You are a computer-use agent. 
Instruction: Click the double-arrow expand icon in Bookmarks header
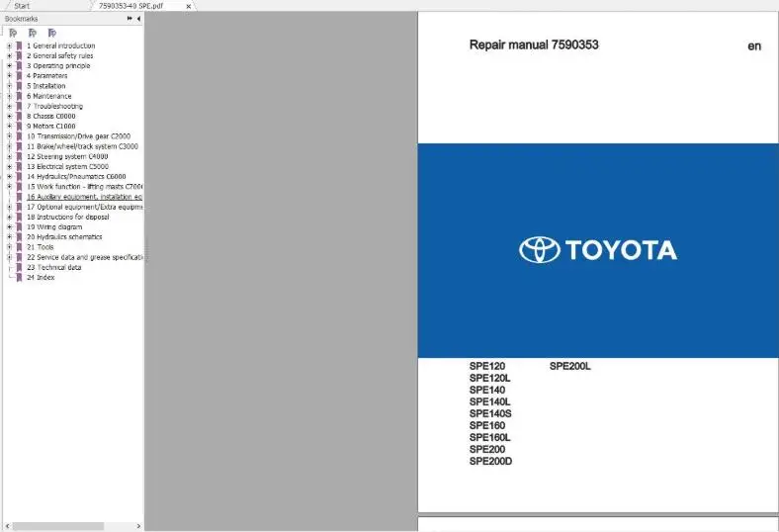pyautogui.click(x=130, y=19)
